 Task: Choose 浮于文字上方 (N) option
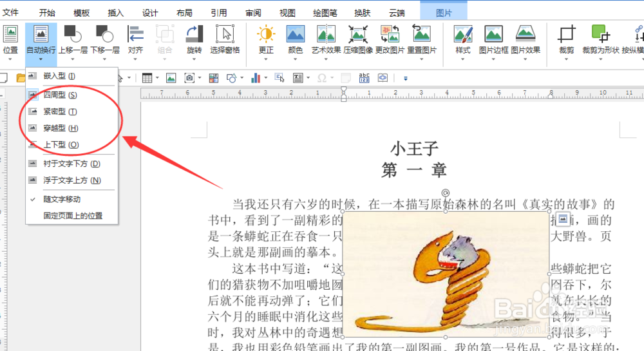(x=71, y=180)
